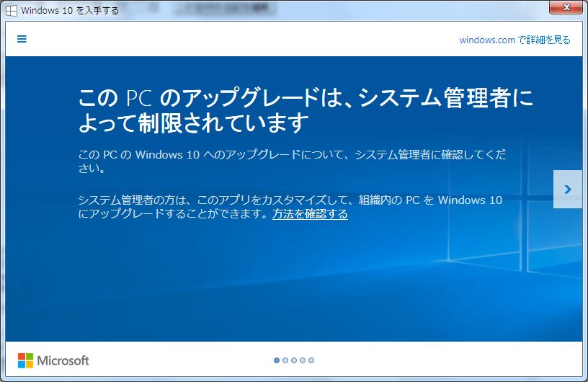
Task: Select the fifth page indicator dot
Action: click(311, 360)
